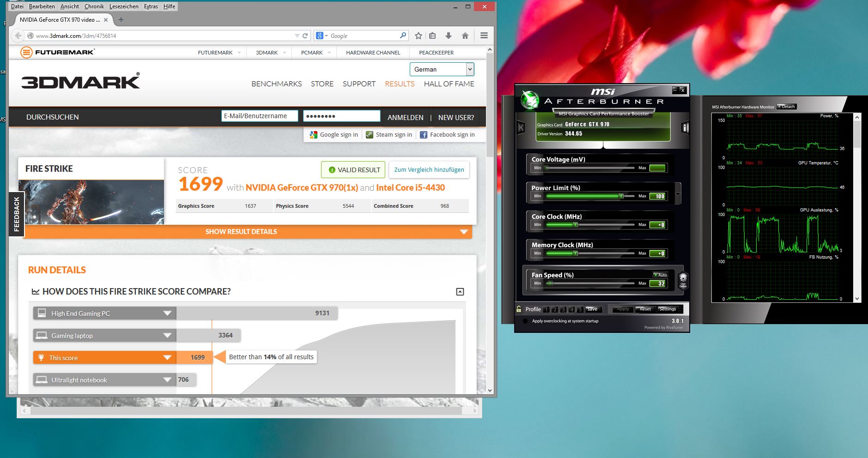868x458 pixels.
Task: Click the MSI Afterburner star logo
Action: (x=529, y=100)
